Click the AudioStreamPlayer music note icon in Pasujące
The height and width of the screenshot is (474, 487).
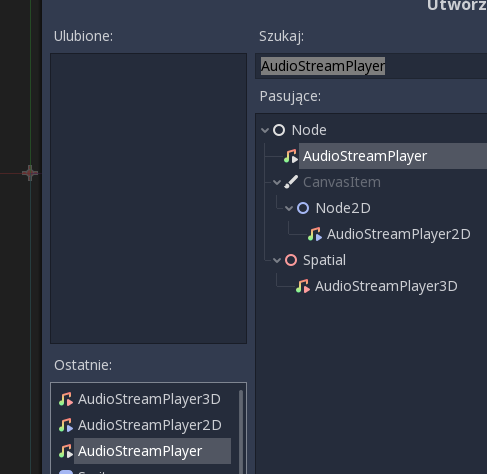[291, 156]
